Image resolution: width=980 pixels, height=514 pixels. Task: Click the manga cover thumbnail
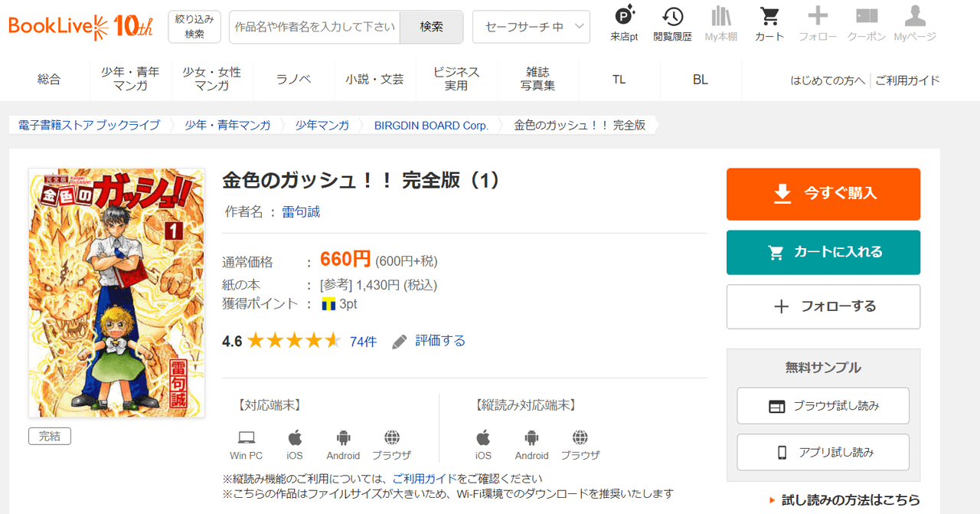[x=116, y=293]
